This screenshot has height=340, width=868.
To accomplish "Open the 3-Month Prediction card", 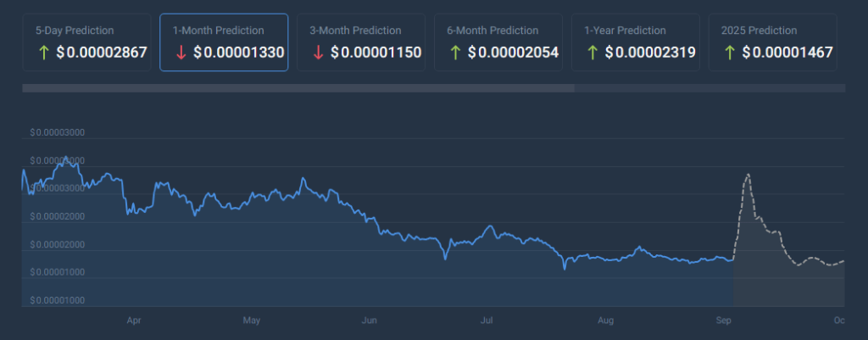I will click(361, 42).
